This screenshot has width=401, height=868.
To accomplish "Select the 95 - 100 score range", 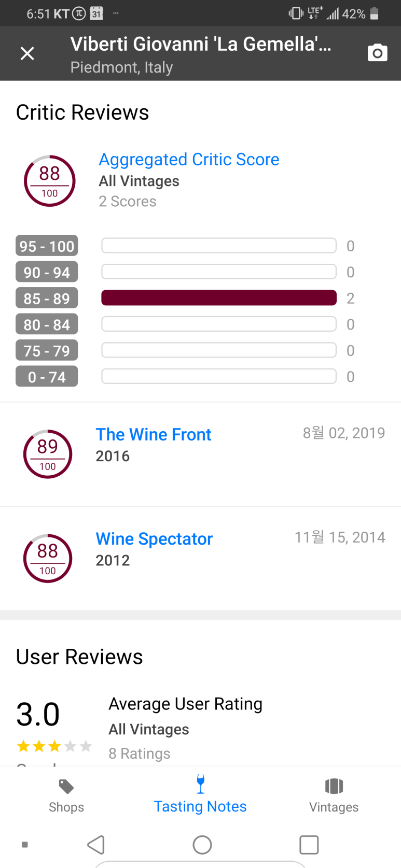I will 47,246.
